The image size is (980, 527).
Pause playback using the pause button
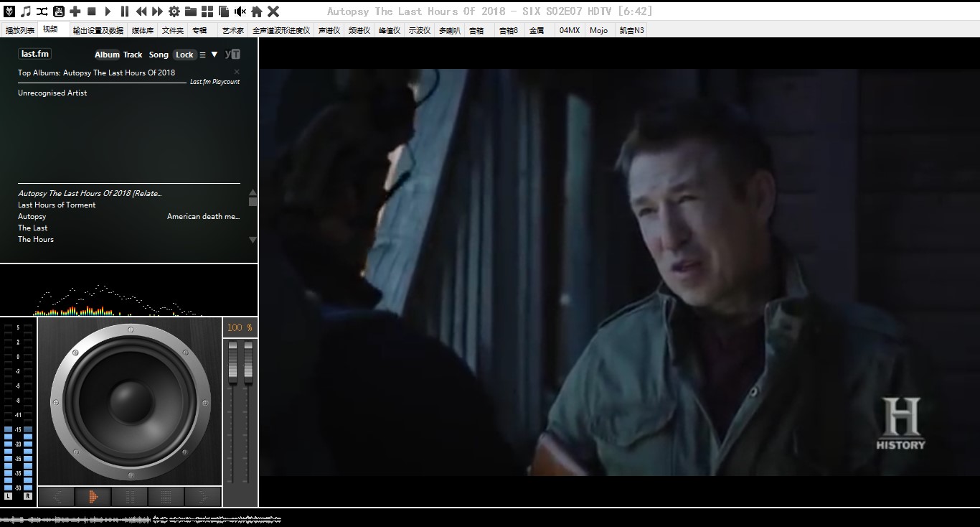[125, 11]
